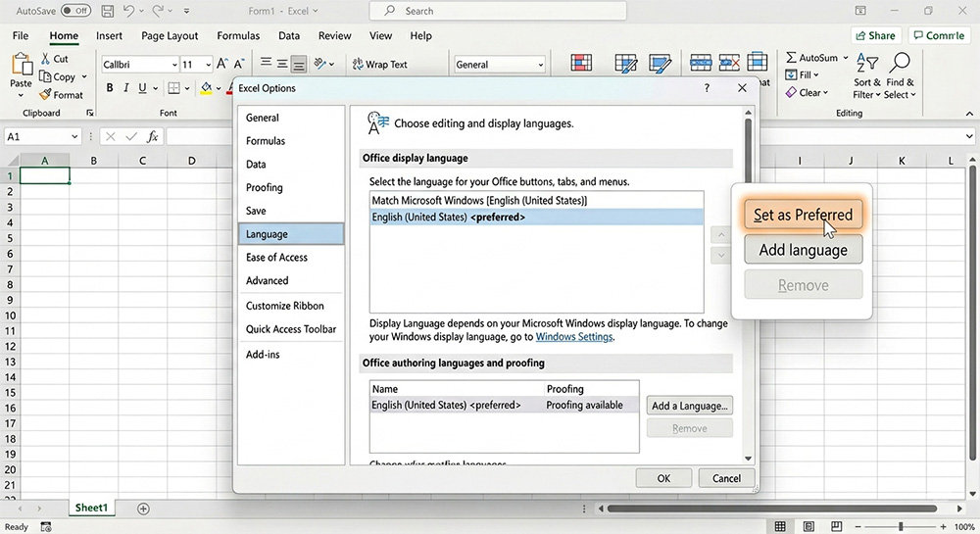Image resolution: width=980 pixels, height=534 pixels.
Task: Select Customize Ribbon options category
Action: coord(291,306)
